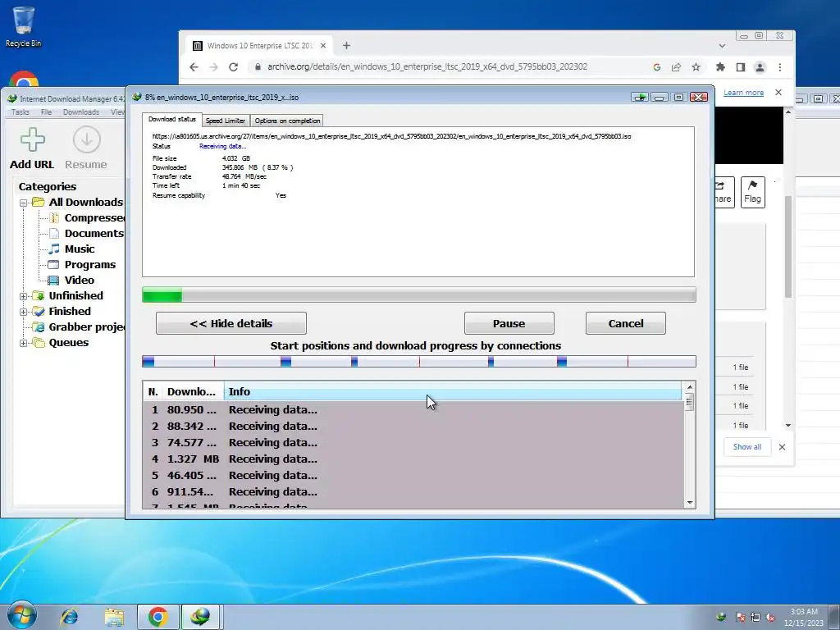The image size is (840, 630).
Task: Close the Chrome downloads bar
Action: pos(782,447)
